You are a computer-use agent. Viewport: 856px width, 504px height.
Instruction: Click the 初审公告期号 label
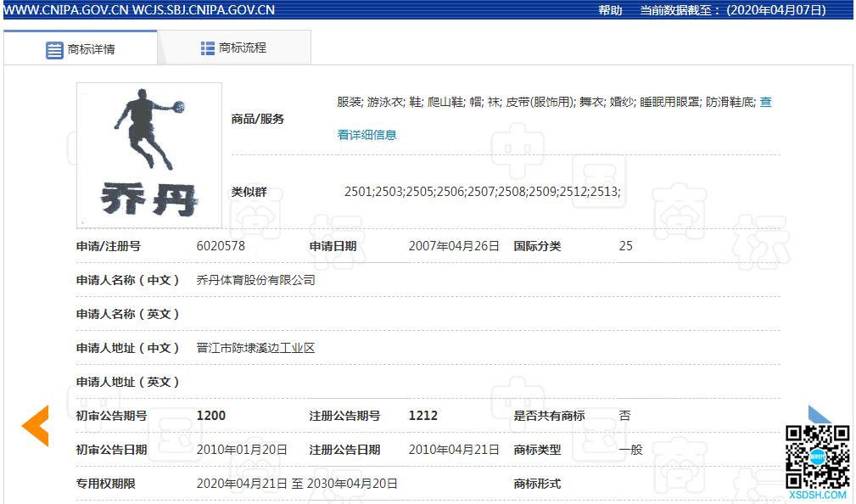[x=112, y=416]
